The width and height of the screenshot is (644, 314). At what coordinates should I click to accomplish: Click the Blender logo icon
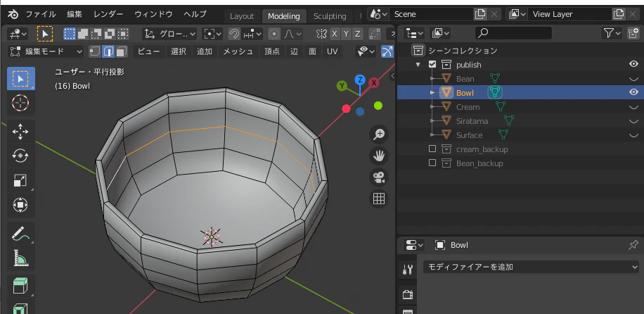pos(13,14)
